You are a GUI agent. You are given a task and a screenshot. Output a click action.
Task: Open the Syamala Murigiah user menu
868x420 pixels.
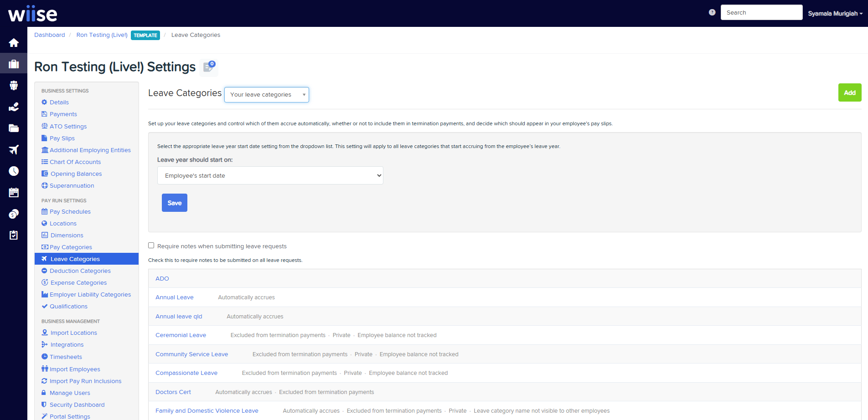coord(835,14)
